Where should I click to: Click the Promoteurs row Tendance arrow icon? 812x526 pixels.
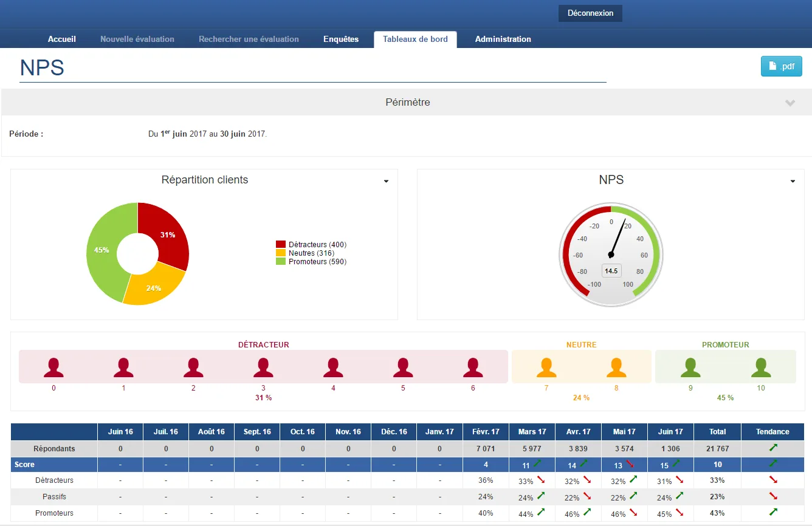click(x=773, y=512)
